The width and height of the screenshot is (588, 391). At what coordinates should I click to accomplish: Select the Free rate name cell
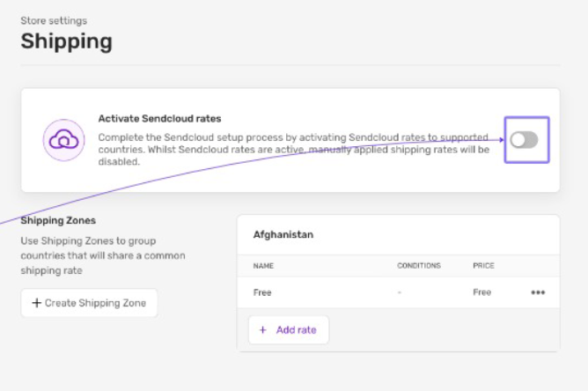(x=262, y=292)
